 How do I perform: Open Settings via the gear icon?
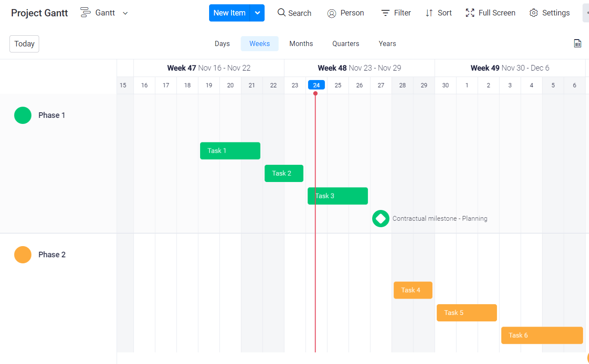point(533,13)
